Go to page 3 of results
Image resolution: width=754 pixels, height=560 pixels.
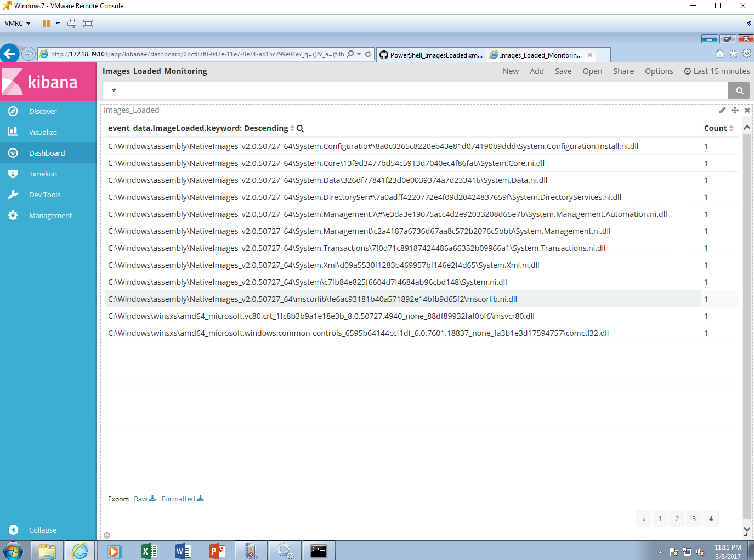pos(694,518)
